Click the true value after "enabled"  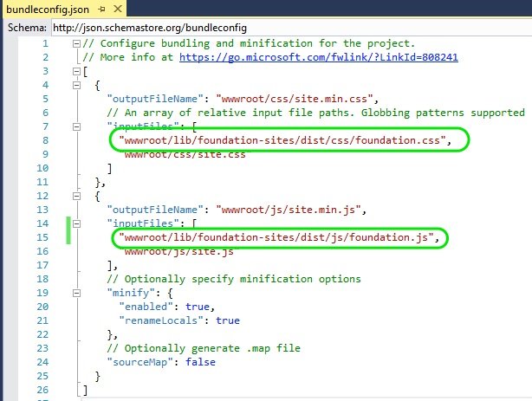point(198,307)
